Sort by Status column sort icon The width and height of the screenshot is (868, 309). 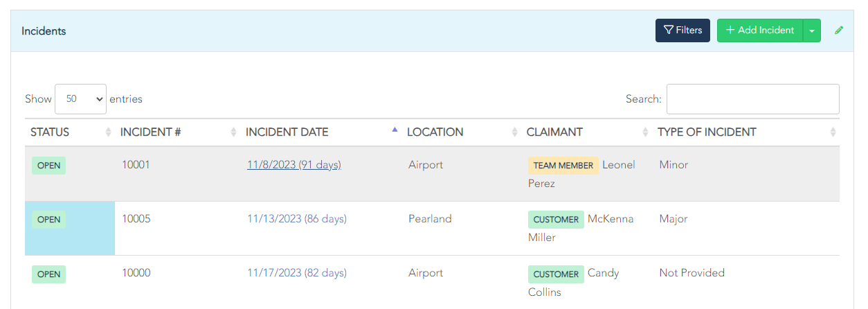(x=108, y=132)
